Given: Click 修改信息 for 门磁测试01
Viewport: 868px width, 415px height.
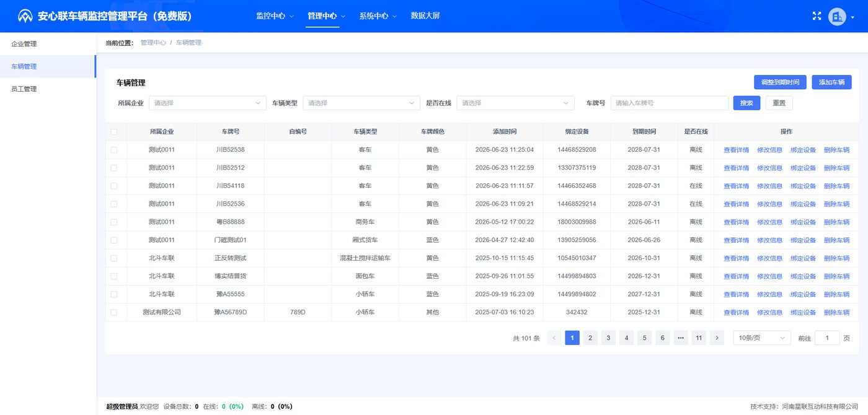Looking at the screenshot, I should 769,240.
